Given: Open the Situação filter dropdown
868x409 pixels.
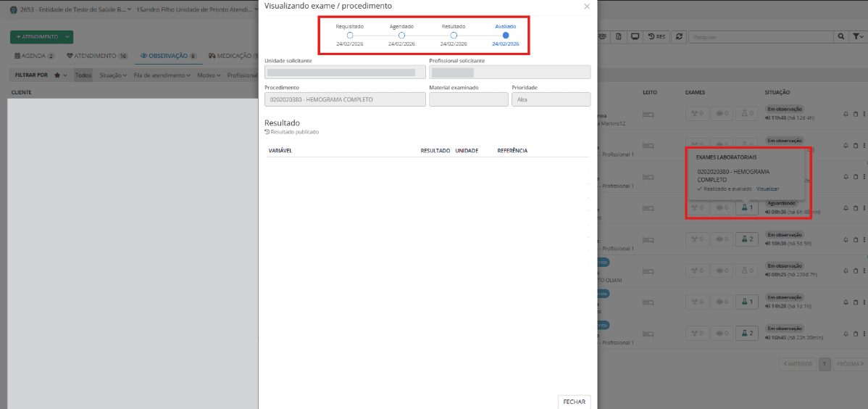Looking at the screenshot, I should tap(112, 75).
